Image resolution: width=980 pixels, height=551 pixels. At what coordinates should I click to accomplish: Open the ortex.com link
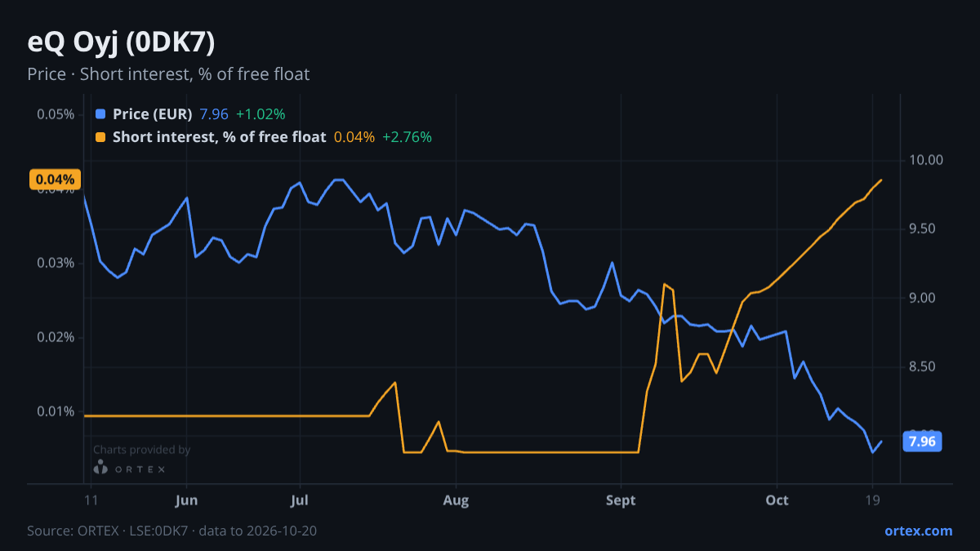[918, 531]
